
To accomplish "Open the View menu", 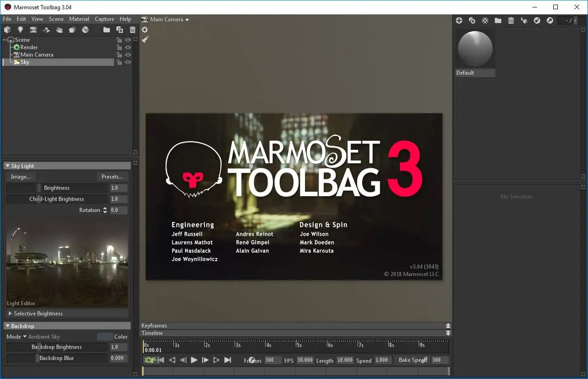I will pos(37,19).
